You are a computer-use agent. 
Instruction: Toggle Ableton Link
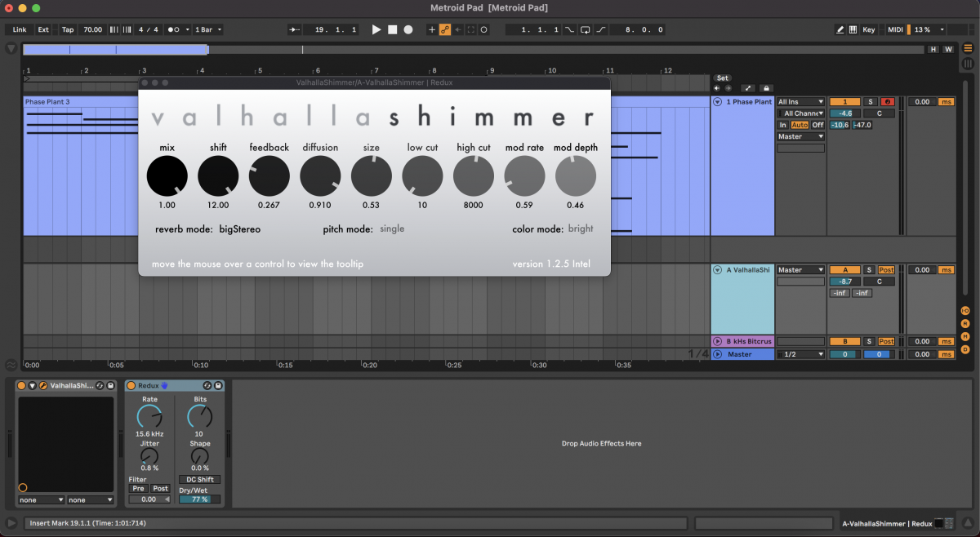(20, 29)
